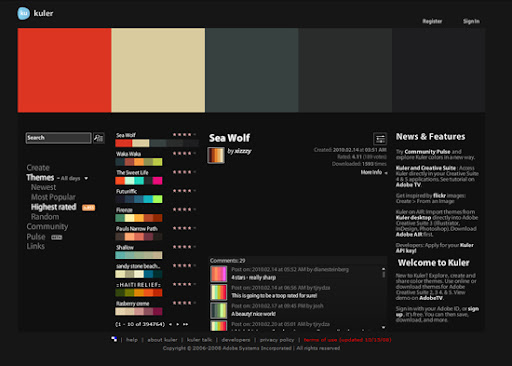This screenshot has width=512, height=366.
Task: Click the large red color swatch
Action: tap(64, 70)
